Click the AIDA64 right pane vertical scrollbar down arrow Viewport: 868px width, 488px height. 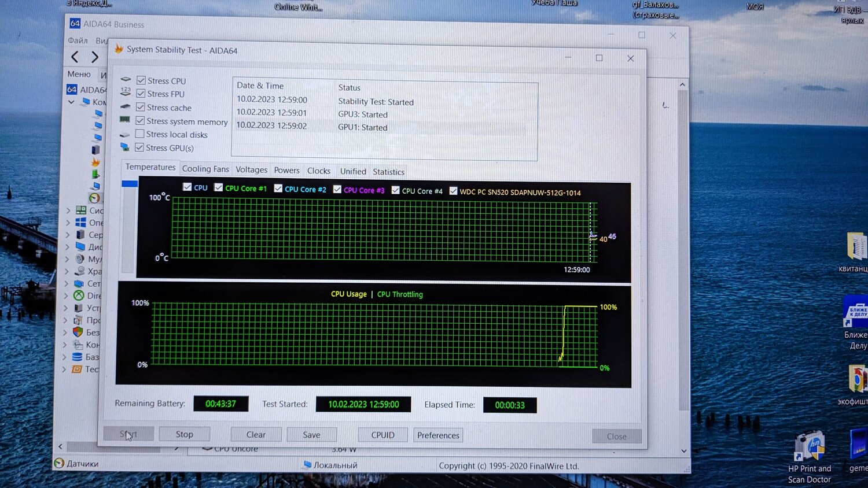click(x=684, y=451)
